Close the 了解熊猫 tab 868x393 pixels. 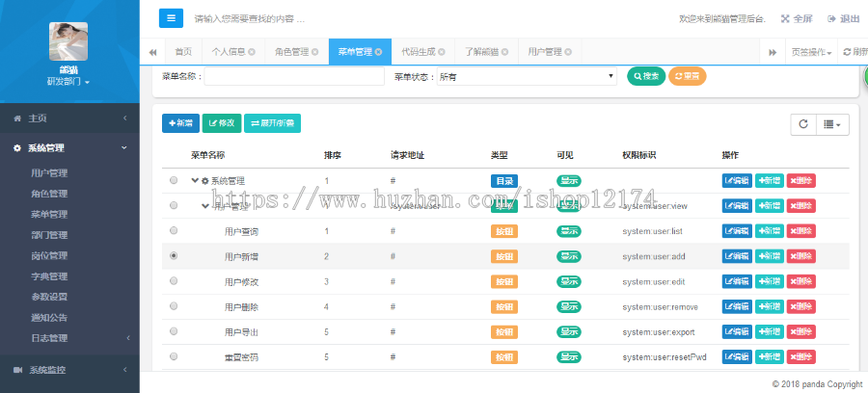(x=504, y=52)
